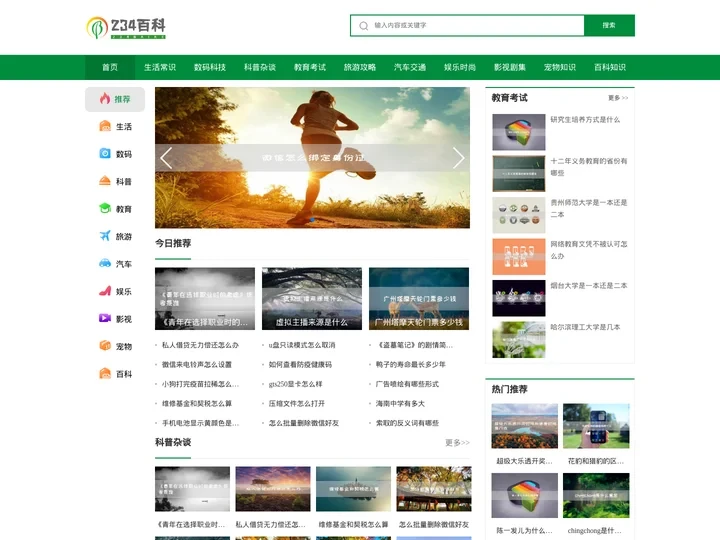Click orange thumbnail for 网络教育文凭
This screenshot has height=540, width=720.
(x=519, y=257)
